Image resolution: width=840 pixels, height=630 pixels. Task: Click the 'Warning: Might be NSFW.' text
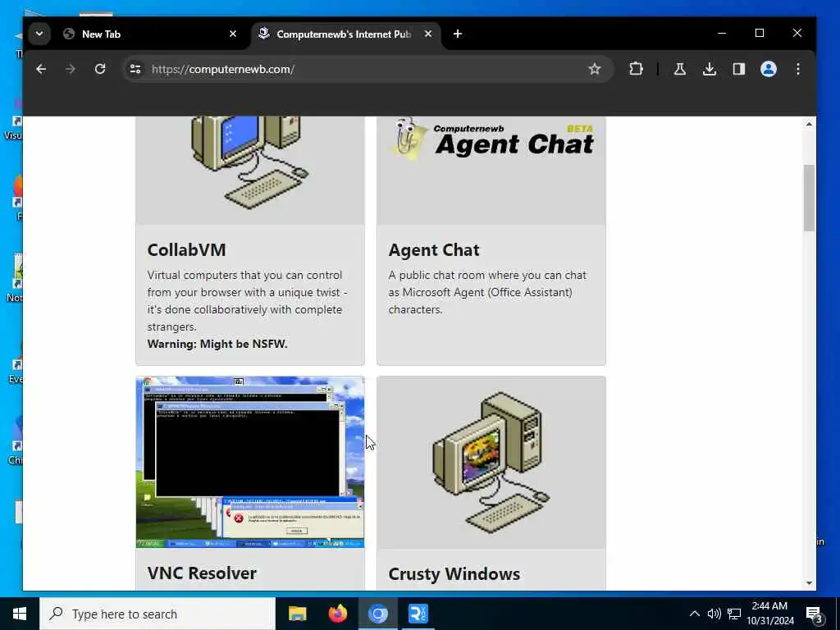point(217,344)
